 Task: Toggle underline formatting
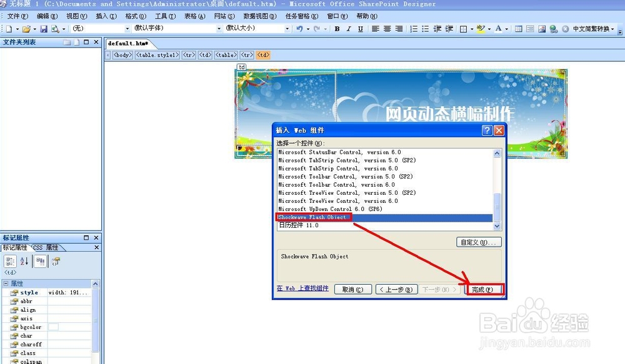coord(361,28)
